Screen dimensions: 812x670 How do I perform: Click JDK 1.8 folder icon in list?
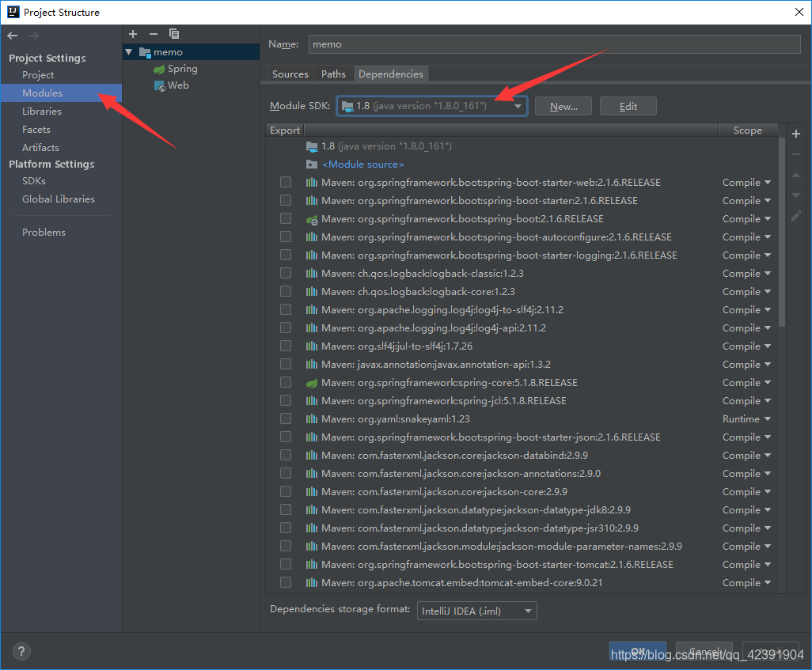(312, 146)
